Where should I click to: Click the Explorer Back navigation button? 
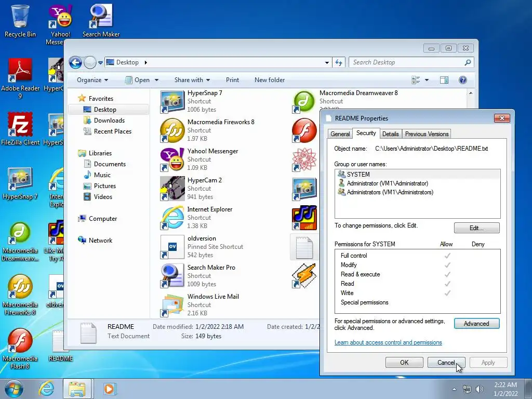(75, 62)
